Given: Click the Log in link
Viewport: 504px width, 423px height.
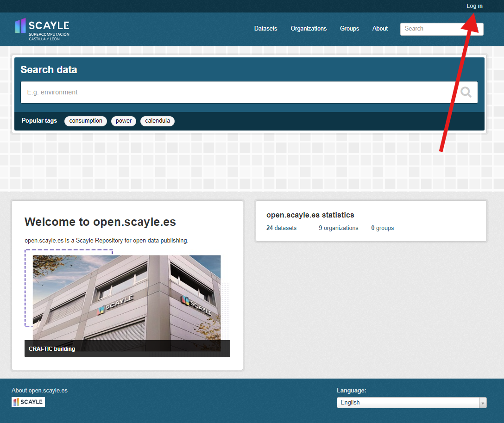Looking at the screenshot, I should [x=474, y=6].
